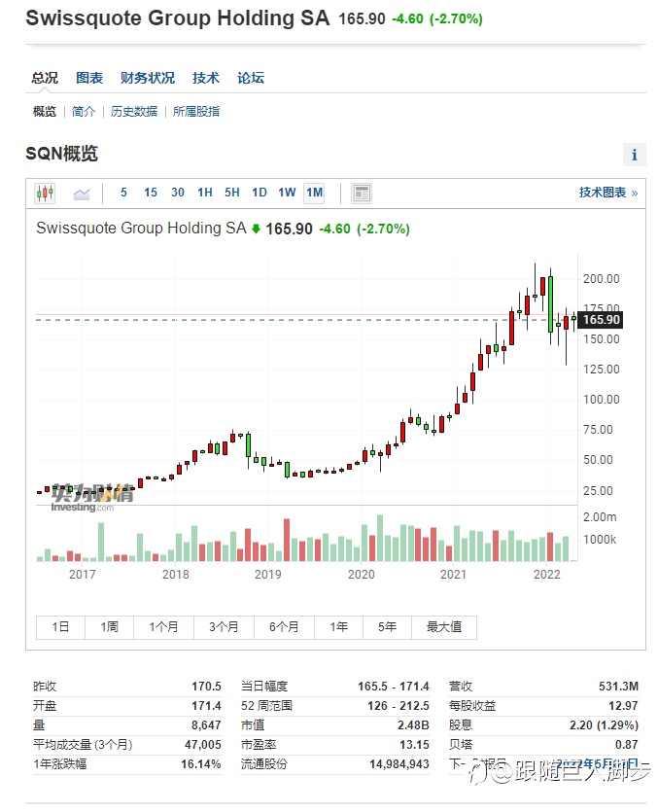Choose the 1M chart interval
This screenshot has height=812, width=658.
[x=314, y=194]
